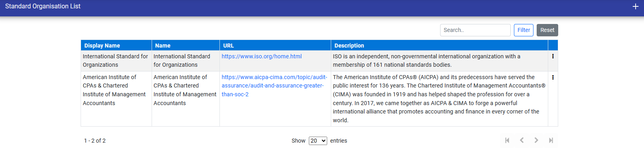Sort by the URL column header
The width and height of the screenshot is (644, 165).
(229, 46)
